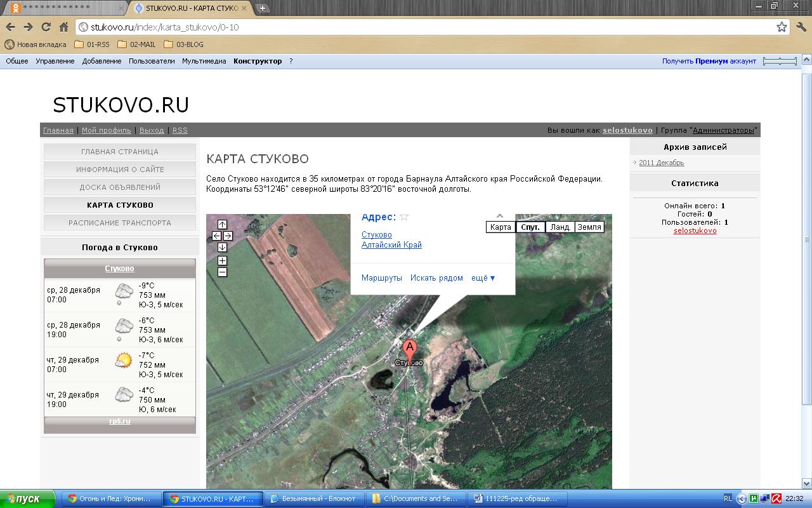The image size is (812, 508).
Task: Open Новая вкладка bookmark
Action: pyautogui.click(x=36, y=44)
